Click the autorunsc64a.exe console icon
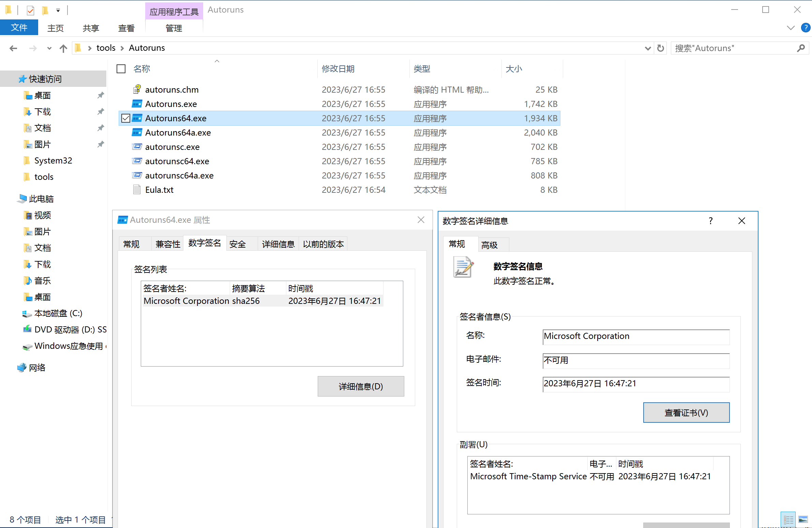Image resolution: width=812 pixels, height=528 pixels. click(137, 175)
